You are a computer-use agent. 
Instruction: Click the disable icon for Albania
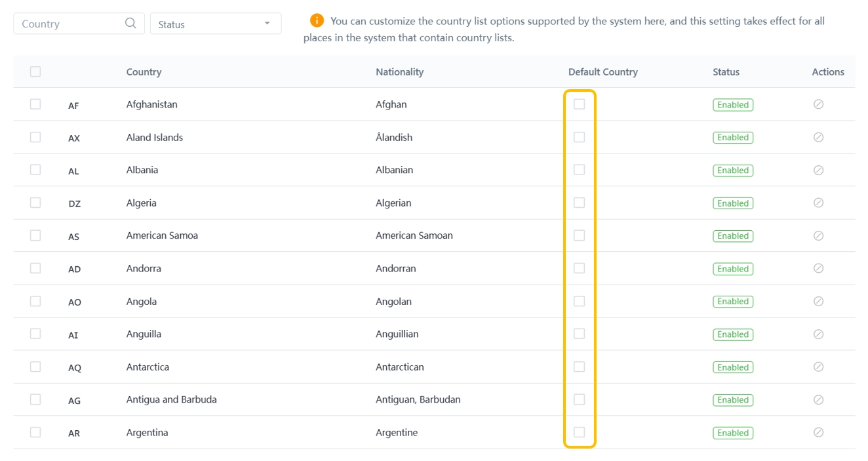click(818, 170)
